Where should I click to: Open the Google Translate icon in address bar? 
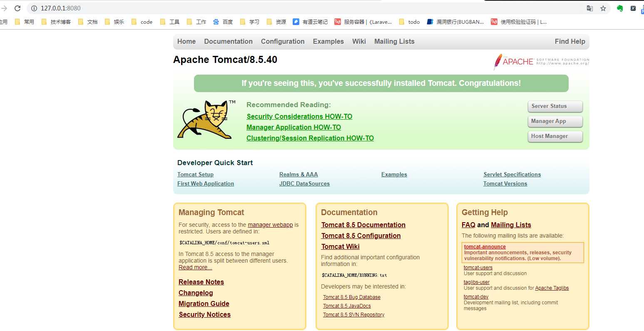point(590,8)
